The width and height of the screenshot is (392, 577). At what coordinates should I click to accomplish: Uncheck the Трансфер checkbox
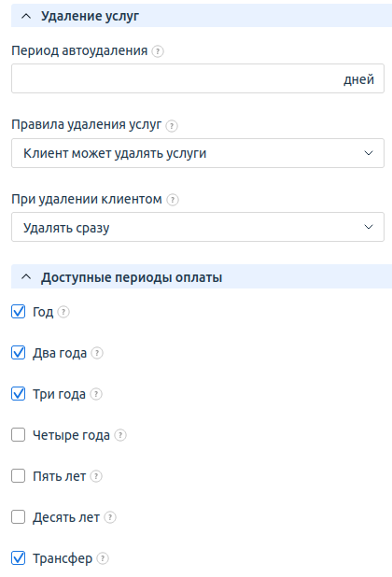click(x=19, y=558)
